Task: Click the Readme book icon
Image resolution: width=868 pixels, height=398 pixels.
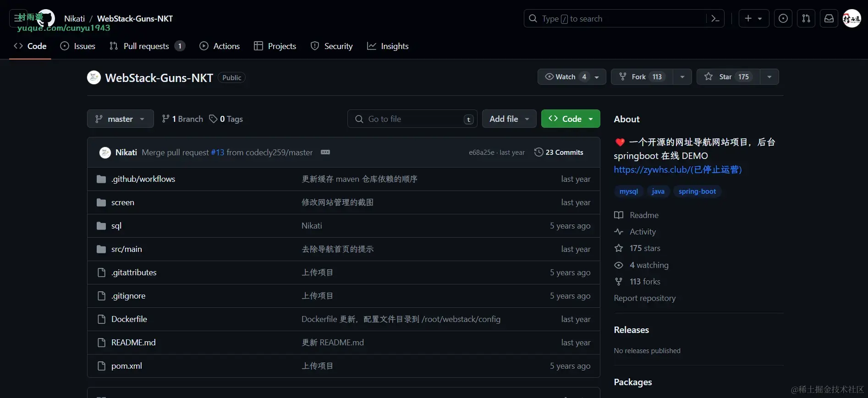Action: point(619,215)
